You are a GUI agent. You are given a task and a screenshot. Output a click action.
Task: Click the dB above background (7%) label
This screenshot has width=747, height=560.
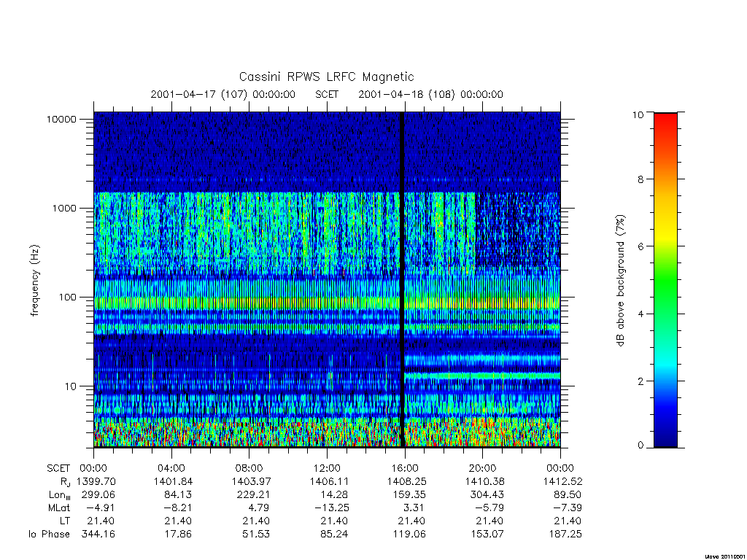coord(620,281)
